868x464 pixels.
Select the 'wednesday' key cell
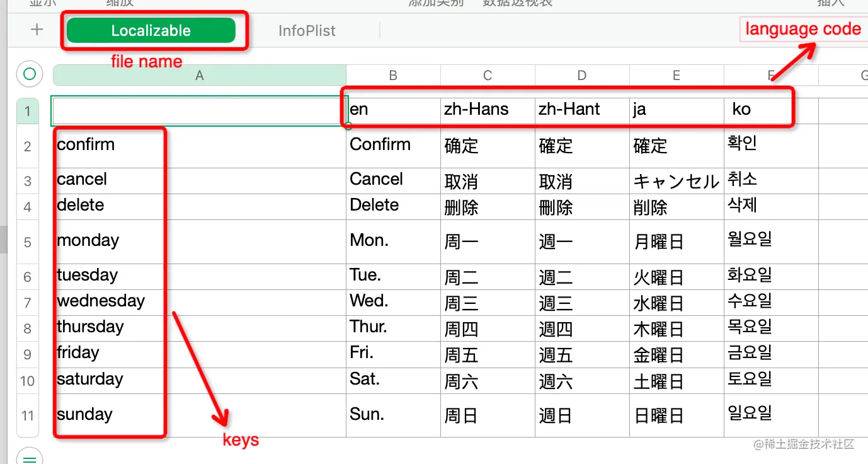200,303
